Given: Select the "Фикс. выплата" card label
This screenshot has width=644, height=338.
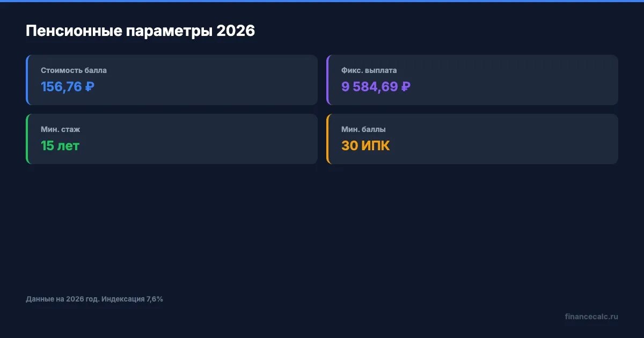Looking at the screenshot, I should click(369, 70).
